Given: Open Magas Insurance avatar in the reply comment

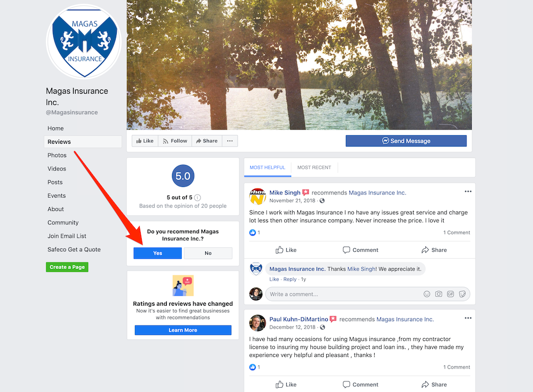Looking at the screenshot, I should click(256, 268).
